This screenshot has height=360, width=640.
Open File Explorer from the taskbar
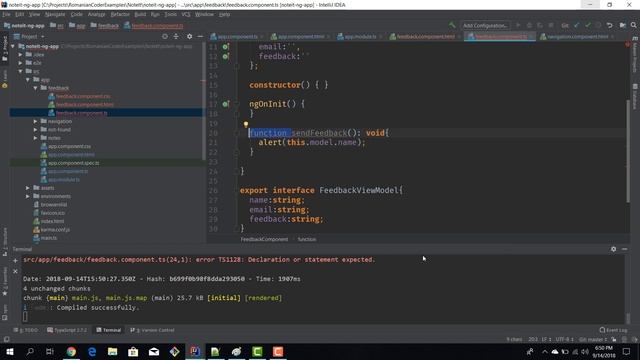[113, 351]
